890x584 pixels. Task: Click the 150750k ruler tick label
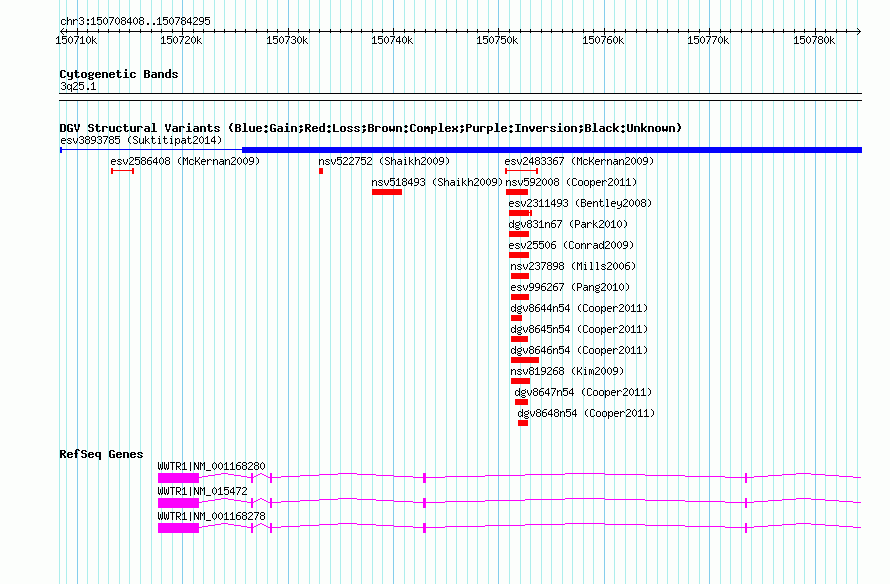pos(497,40)
